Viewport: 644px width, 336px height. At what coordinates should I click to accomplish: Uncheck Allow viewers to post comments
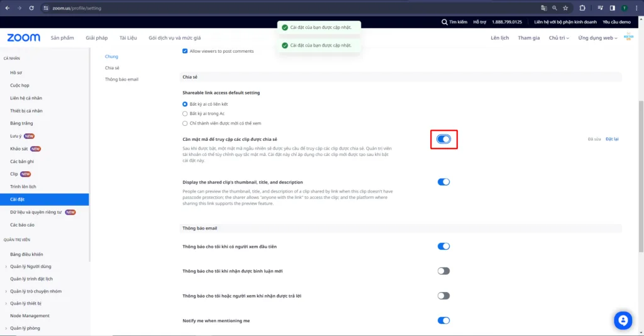tap(185, 51)
